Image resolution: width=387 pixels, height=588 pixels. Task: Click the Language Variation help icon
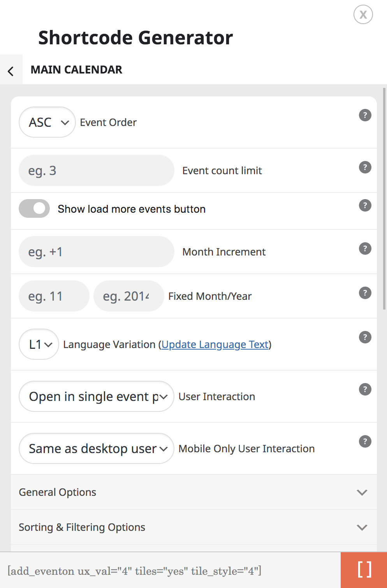click(x=365, y=337)
